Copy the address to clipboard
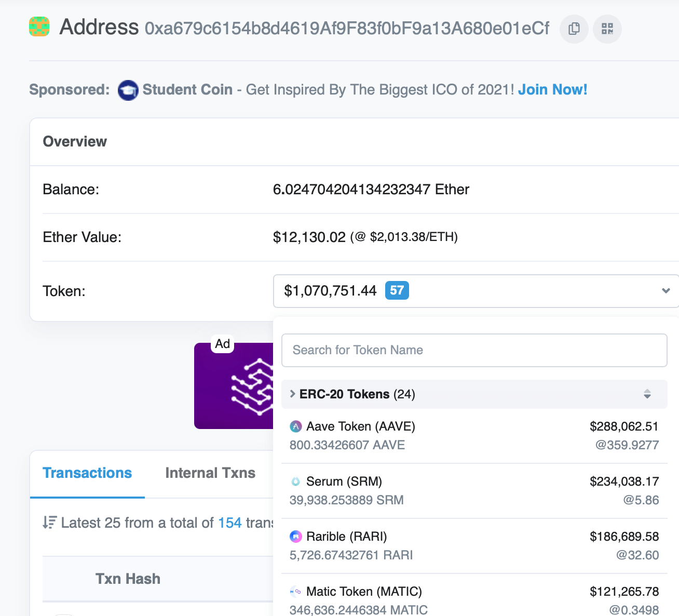This screenshot has height=616, width=679. pos(574,29)
